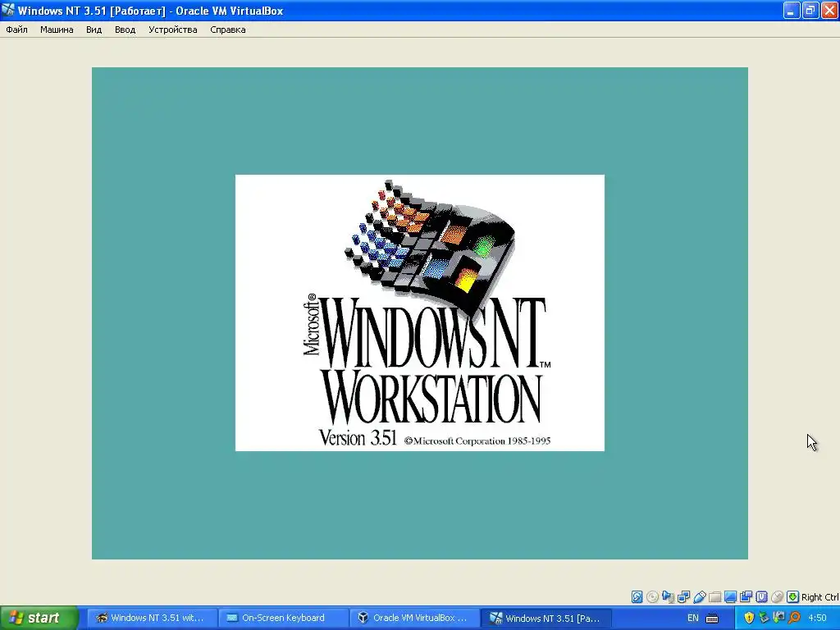The width and height of the screenshot is (840, 630).
Task: Click the safely remove hardware tray icon
Action: coord(764,619)
